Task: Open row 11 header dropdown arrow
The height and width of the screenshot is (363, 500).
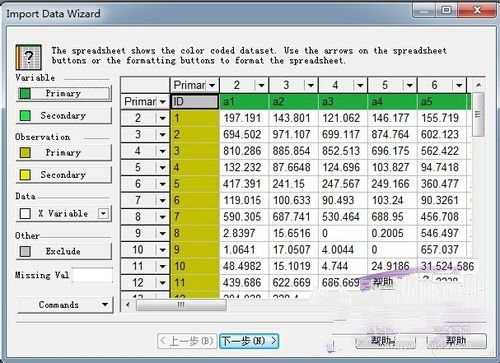Action: pos(163,266)
